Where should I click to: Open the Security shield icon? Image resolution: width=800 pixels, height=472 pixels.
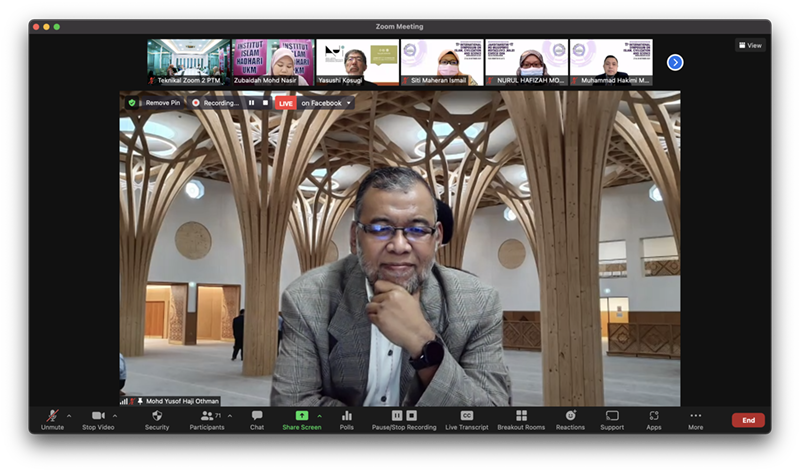[x=157, y=416]
